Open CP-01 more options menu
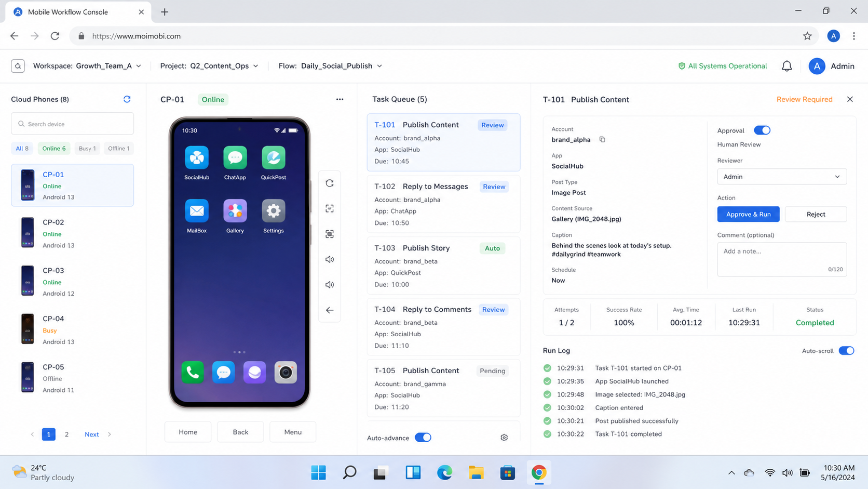The height and width of the screenshot is (489, 868). (x=340, y=99)
